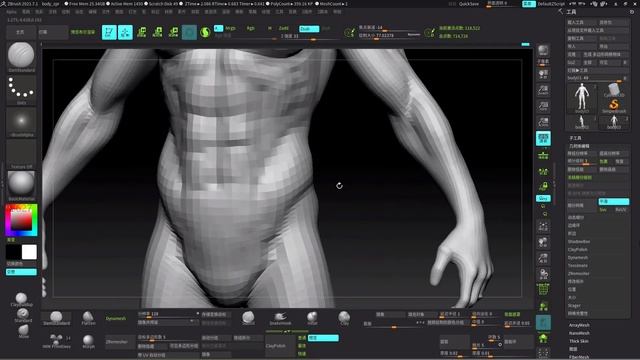Enable the Zadd toggle
This screenshot has height=360, width=640.
pos(284,28)
